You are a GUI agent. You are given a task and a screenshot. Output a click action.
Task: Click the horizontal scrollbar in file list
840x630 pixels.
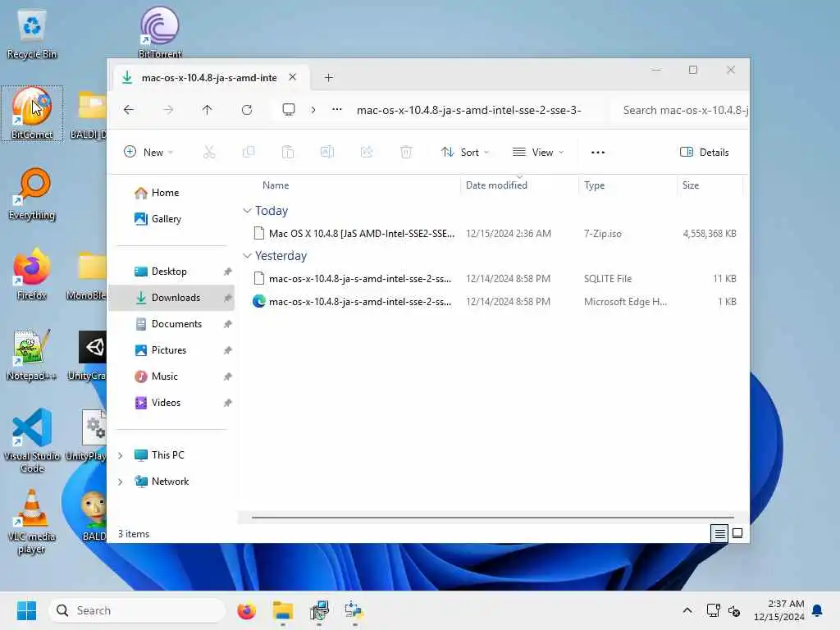(492, 518)
